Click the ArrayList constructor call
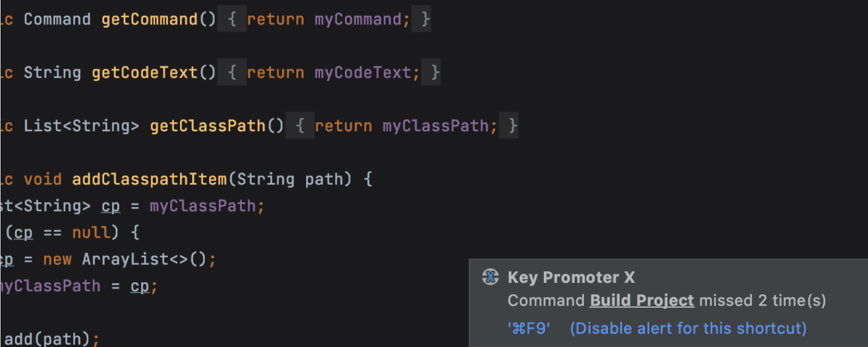 click(x=144, y=259)
